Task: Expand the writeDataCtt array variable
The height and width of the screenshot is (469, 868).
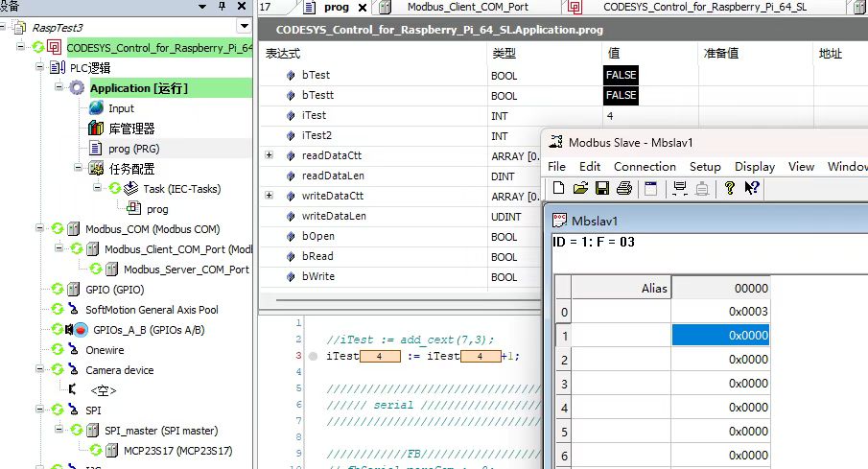Action: click(x=270, y=196)
